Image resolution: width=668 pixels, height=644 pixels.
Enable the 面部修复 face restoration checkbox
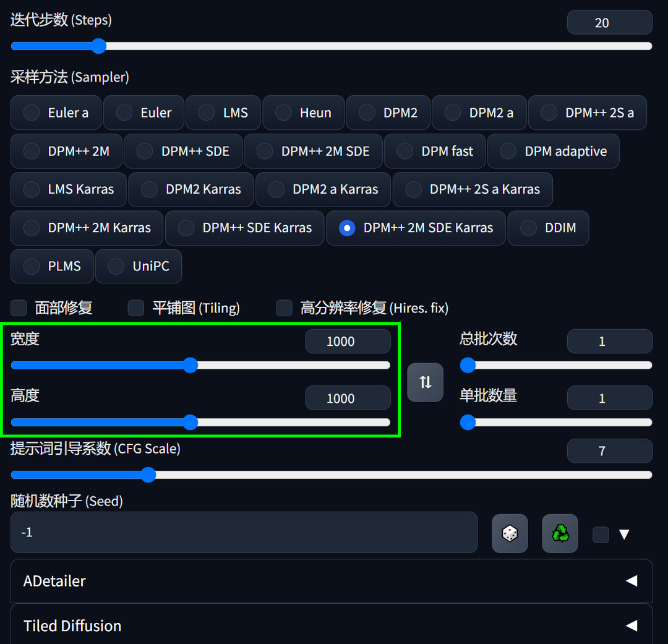tap(19, 307)
